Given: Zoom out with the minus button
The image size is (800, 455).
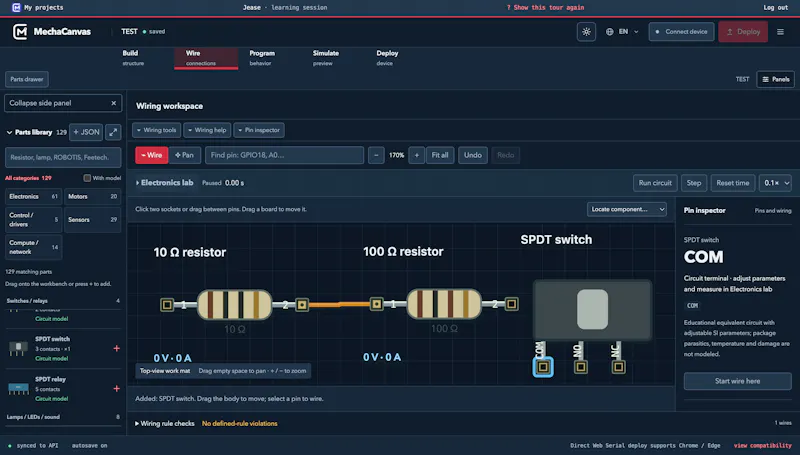Looking at the screenshot, I should [x=376, y=155].
